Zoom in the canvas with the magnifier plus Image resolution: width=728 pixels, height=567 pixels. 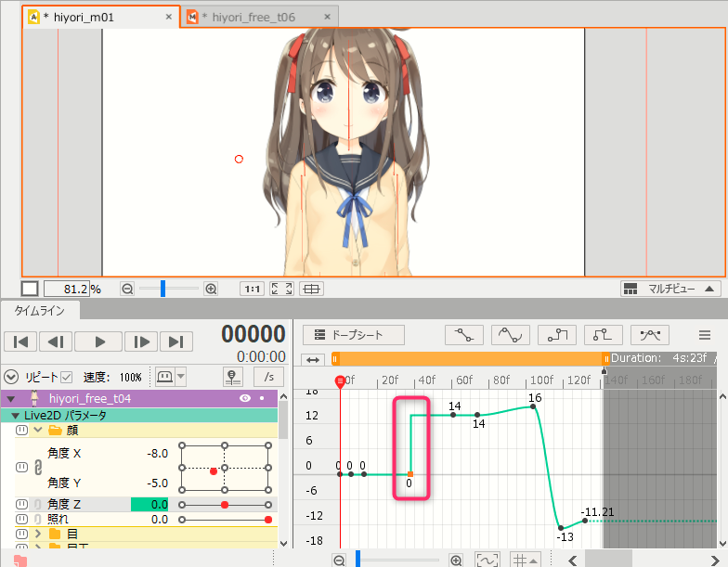[211, 289]
